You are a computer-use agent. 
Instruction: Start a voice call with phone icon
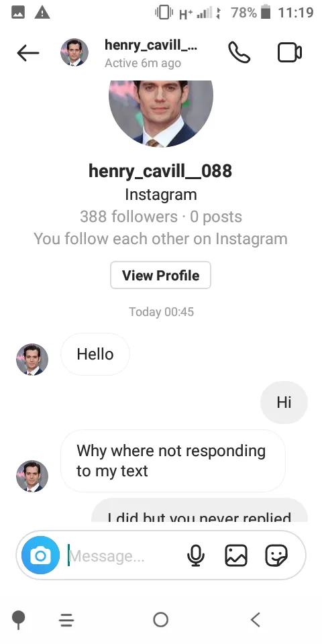(239, 52)
